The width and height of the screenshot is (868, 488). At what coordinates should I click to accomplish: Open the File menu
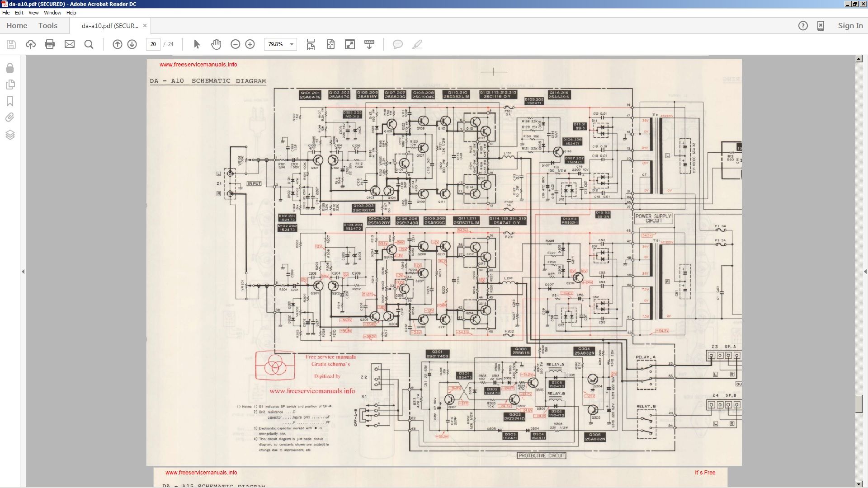tap(6, 13)
